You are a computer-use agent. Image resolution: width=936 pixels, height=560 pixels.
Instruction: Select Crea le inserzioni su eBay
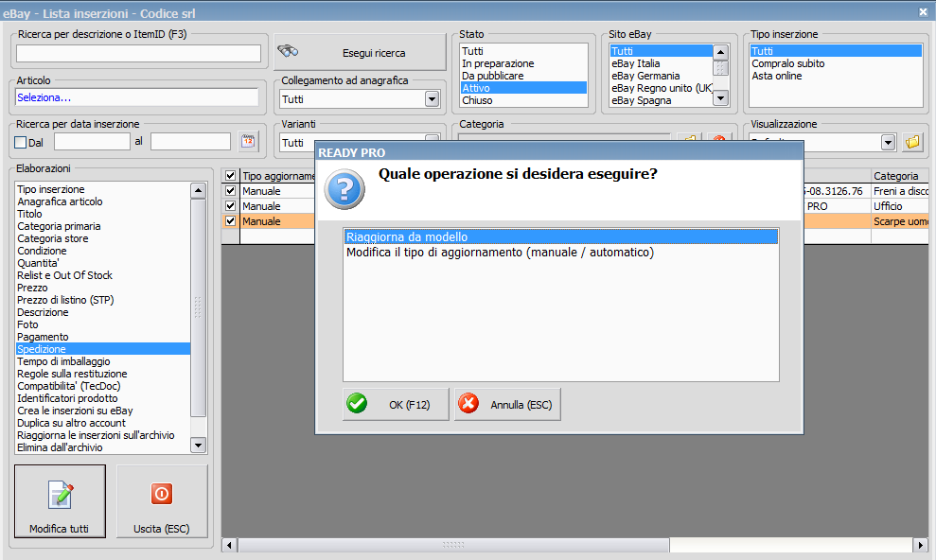point(102,411)
